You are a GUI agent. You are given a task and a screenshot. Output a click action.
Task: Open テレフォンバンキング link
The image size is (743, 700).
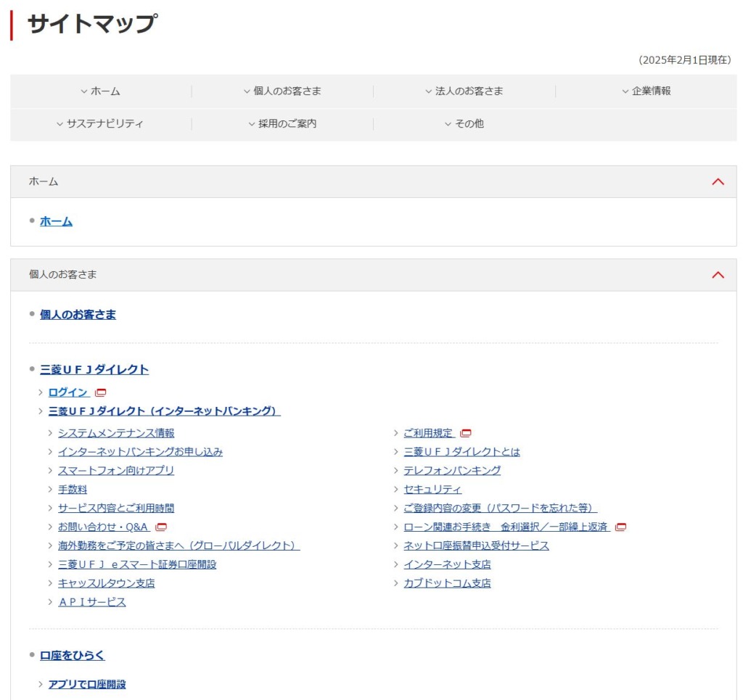452,470
